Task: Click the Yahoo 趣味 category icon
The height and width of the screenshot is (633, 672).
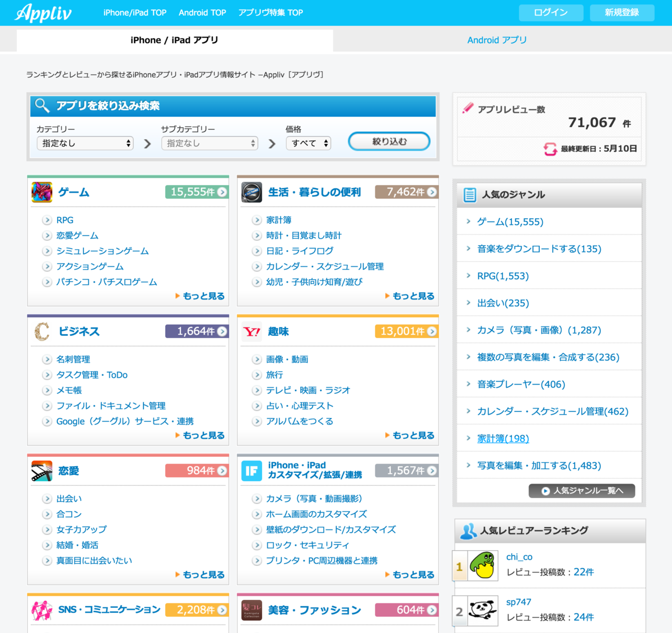Action: [x=251, y=331]
